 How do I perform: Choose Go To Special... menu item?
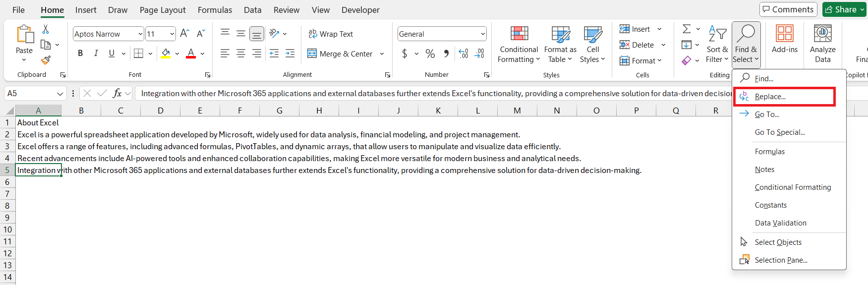(x=789, y=132)
